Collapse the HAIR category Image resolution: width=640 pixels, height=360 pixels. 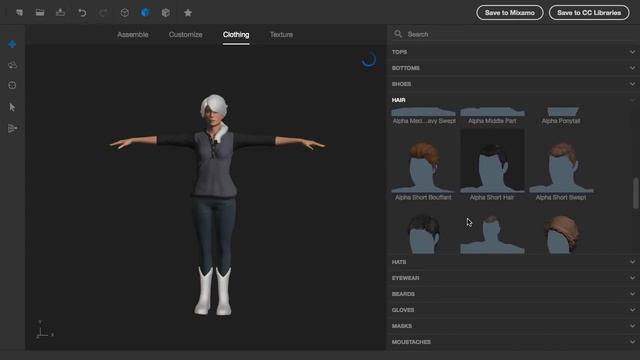(x=513, y=100)
